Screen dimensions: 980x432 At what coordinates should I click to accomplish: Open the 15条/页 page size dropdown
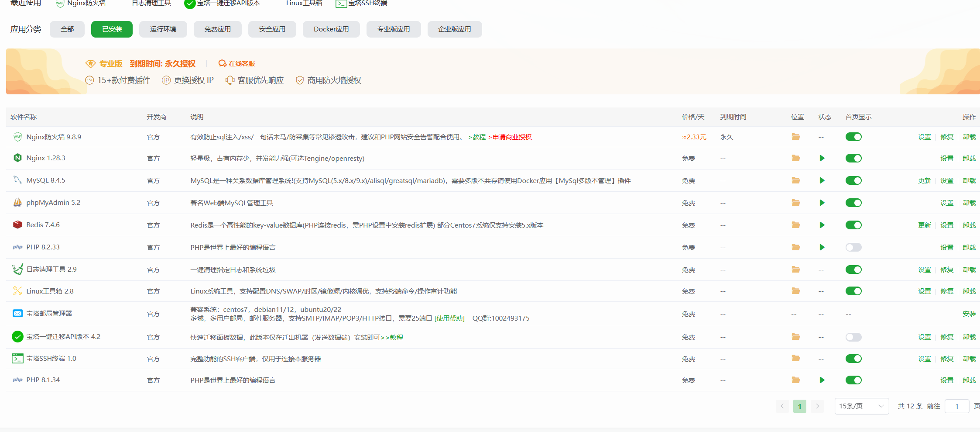[x=861, y=406]
